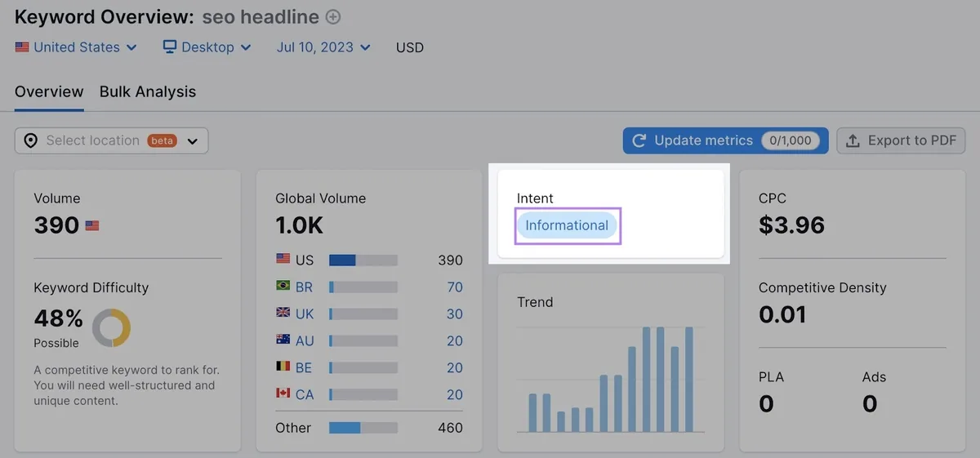Open the Desktop device dropdown
Viewport: 980px width, 458px height.
click(x=207, y=47)
